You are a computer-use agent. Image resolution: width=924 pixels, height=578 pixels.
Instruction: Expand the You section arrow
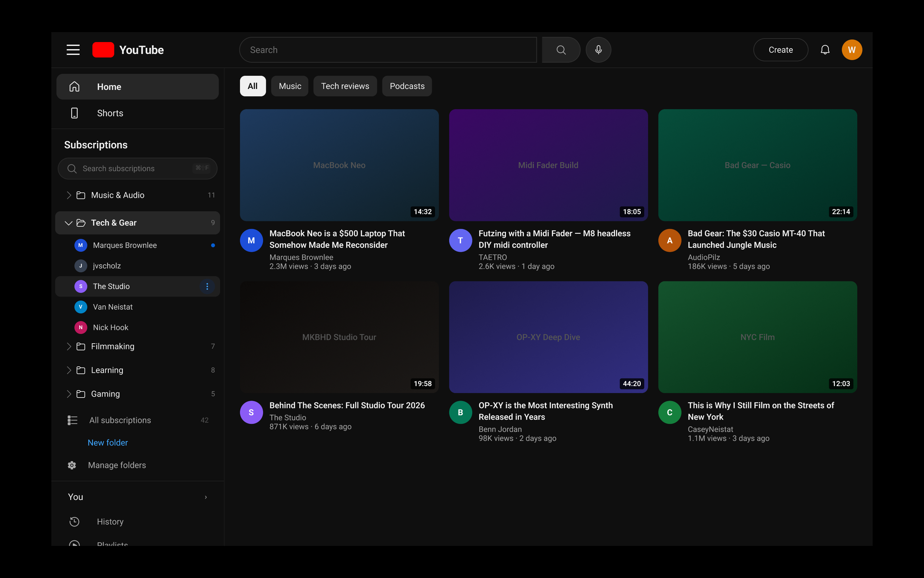coord(206,497)
